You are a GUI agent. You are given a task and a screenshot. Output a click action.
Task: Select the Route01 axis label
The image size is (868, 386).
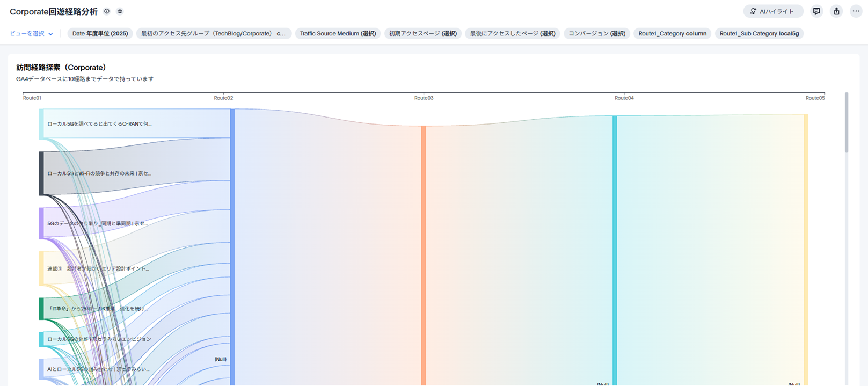pyautogui.click(x=32, y=98)
